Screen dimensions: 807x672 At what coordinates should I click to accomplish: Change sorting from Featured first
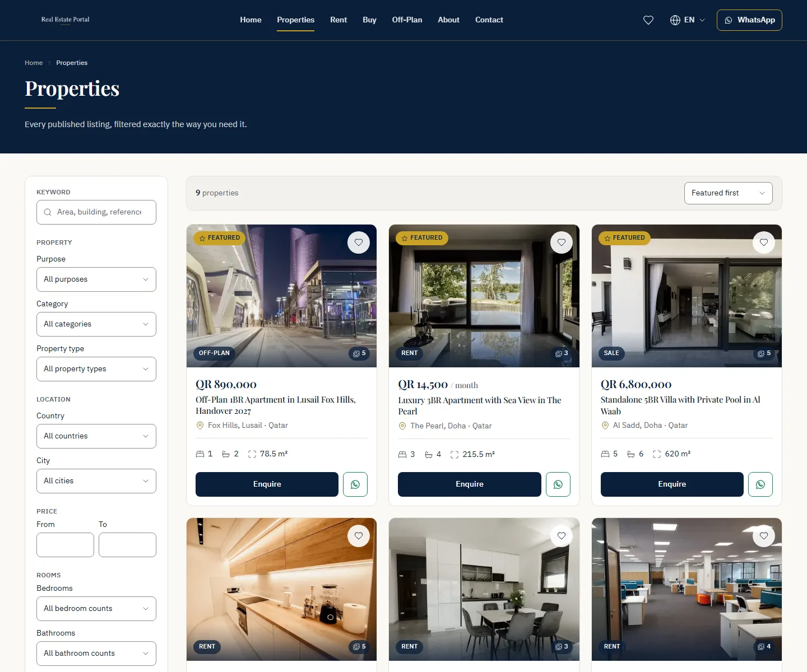(x=729, y=193)
